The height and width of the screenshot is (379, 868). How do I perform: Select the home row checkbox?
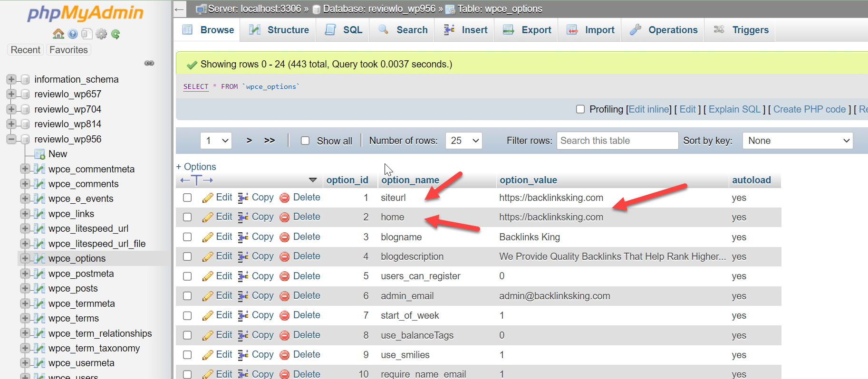[x=187, y=217]
